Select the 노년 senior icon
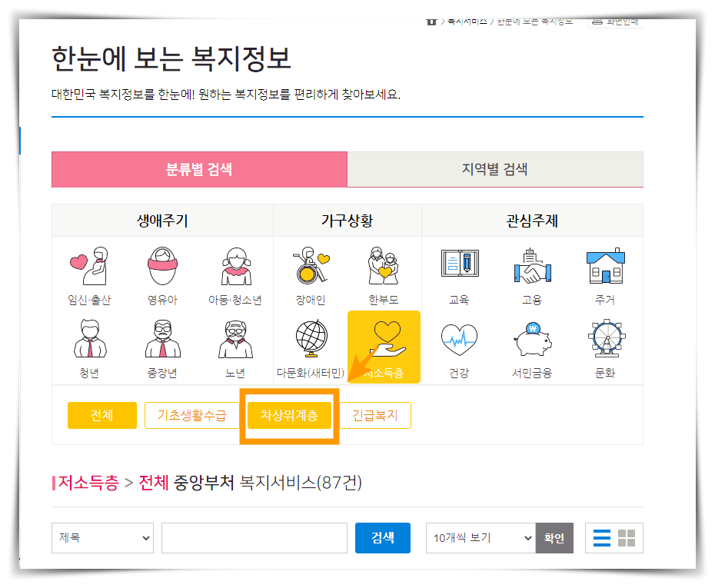The width and height of the screenshot is (715, 588). point(236,340)
